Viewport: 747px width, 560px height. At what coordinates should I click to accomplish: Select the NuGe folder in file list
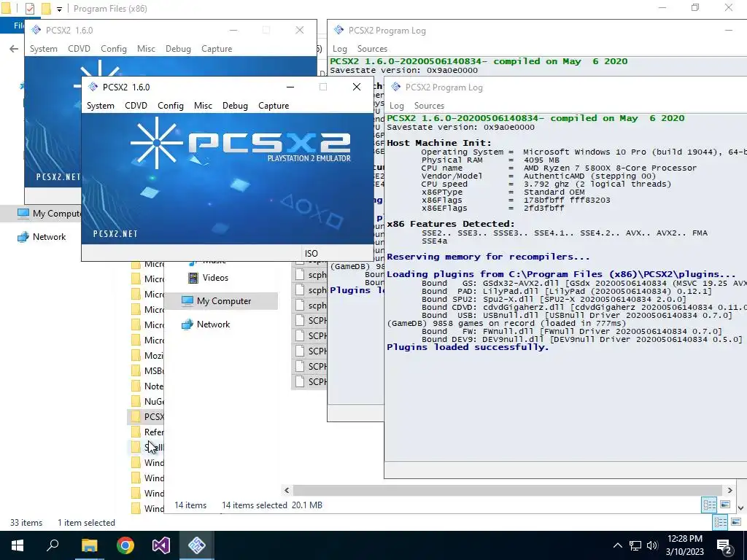tap(147, 402)
